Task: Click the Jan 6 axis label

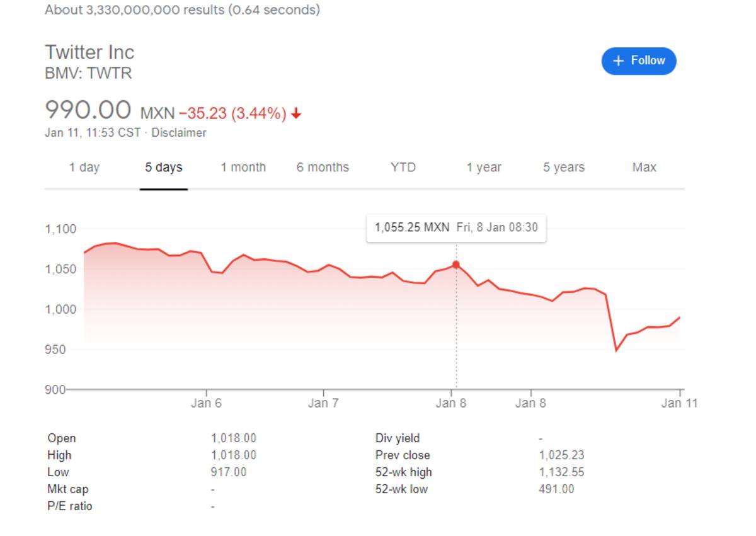Action: (206, 403)
